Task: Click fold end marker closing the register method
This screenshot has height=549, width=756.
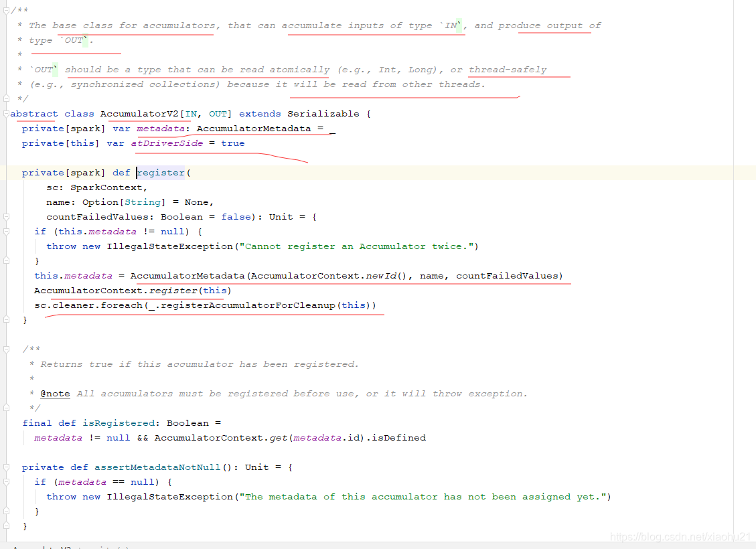Action: (6, 319)
